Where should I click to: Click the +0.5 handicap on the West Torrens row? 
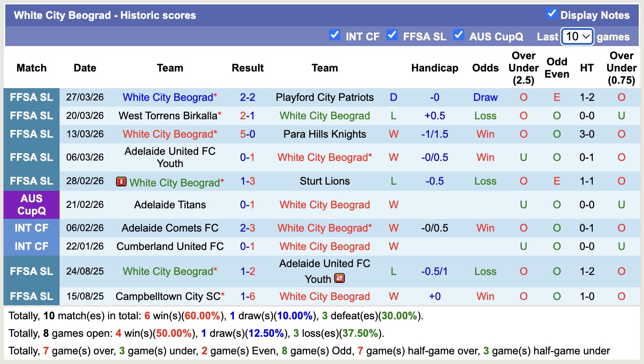(435, 115)
